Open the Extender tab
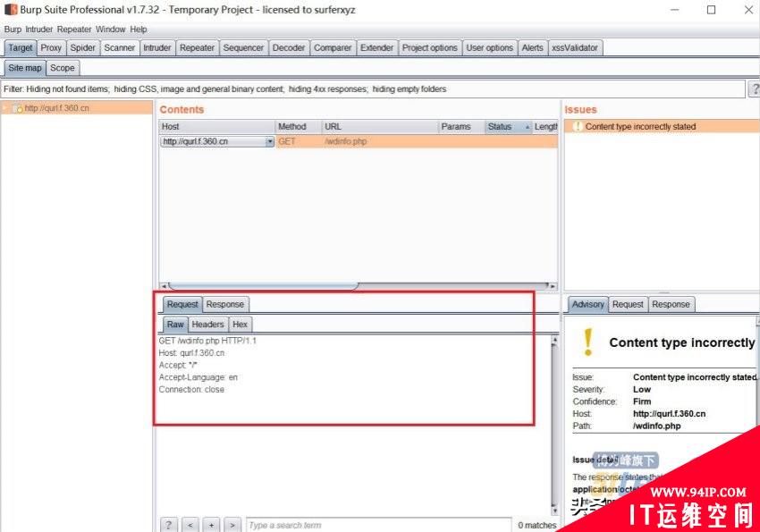760x532 pixels. tap(376, 48)
